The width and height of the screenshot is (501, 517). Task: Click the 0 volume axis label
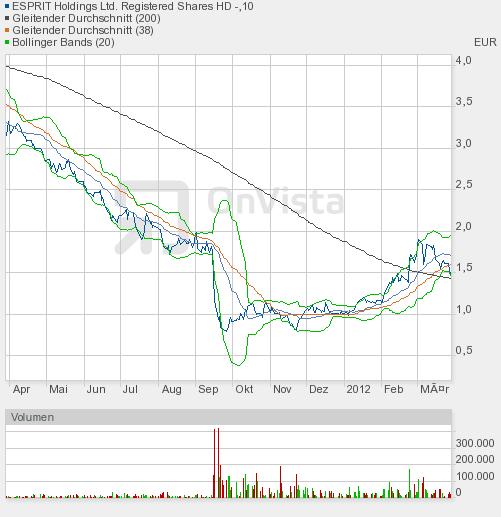pos(458,492)
